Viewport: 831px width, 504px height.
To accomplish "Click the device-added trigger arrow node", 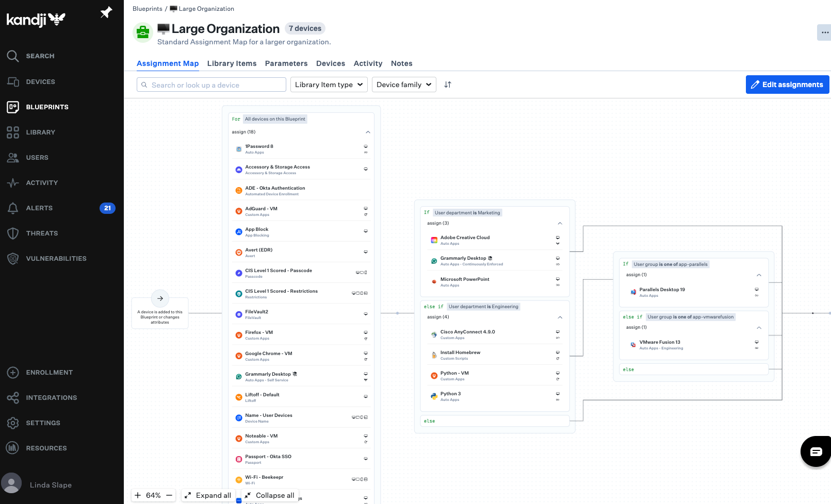I will pyautogui.click(x=160, y=298).
